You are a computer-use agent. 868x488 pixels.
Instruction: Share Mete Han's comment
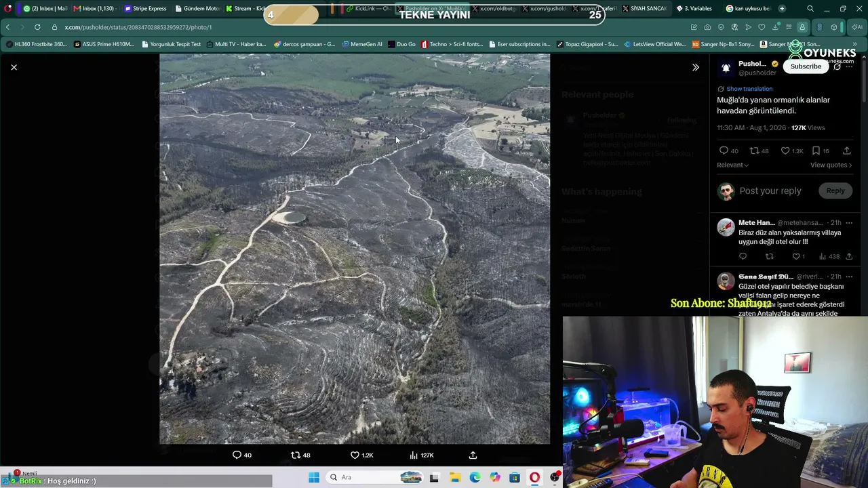click(849, 256)
